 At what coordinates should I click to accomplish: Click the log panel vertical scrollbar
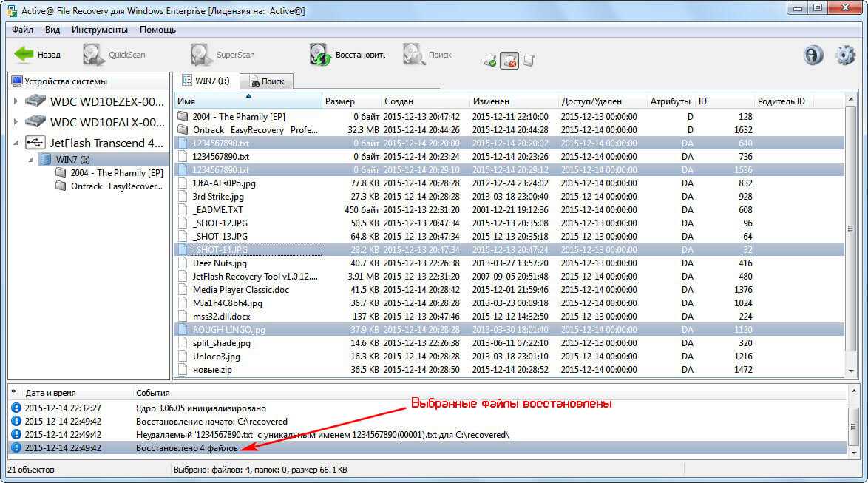click(x=853, y=427)
